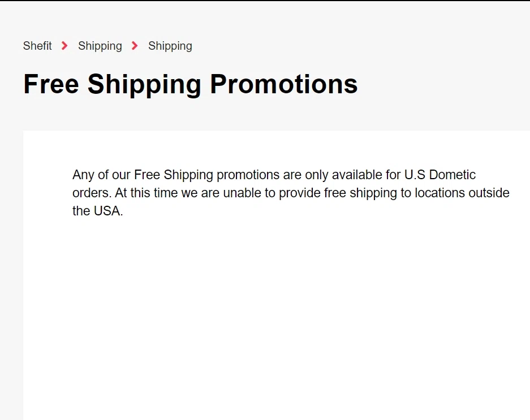Click "the USA." ending the paragraph
Viewport: 530px width, 420px height.
(x=97, y=211)
